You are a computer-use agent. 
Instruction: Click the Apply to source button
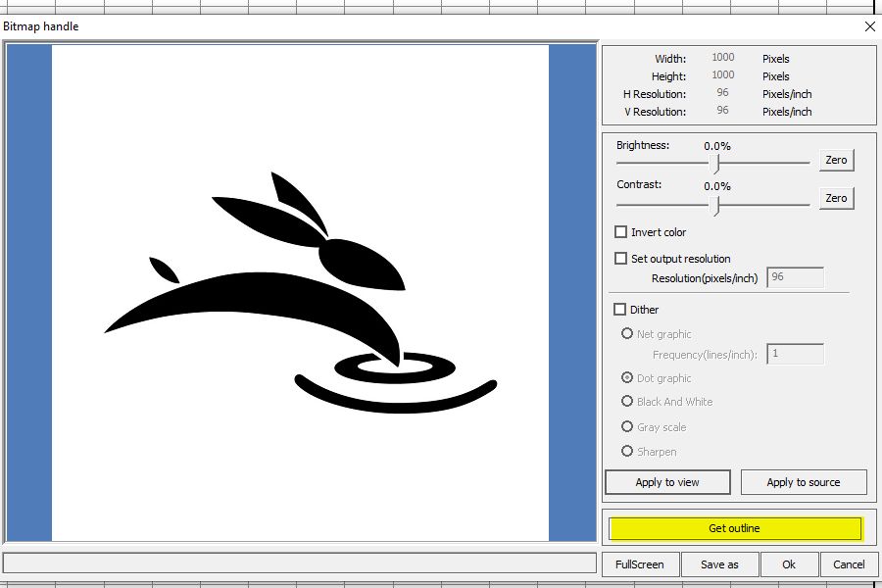(x=804, y=481)
